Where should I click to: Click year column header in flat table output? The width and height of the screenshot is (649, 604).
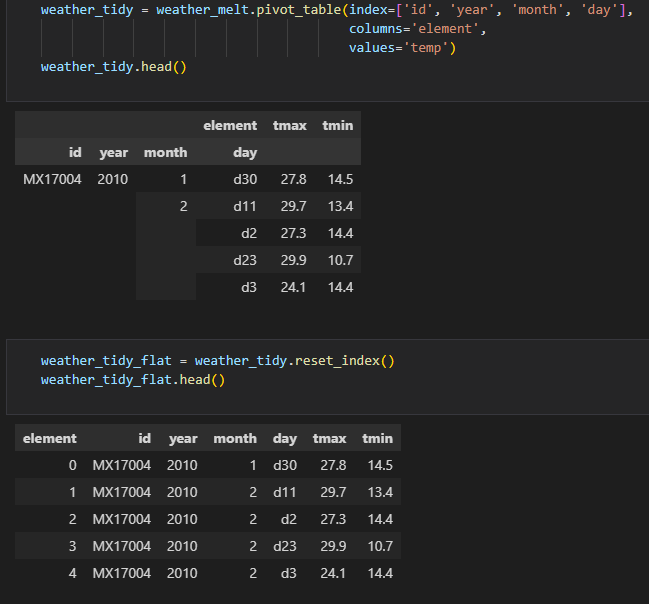point(183,438)
